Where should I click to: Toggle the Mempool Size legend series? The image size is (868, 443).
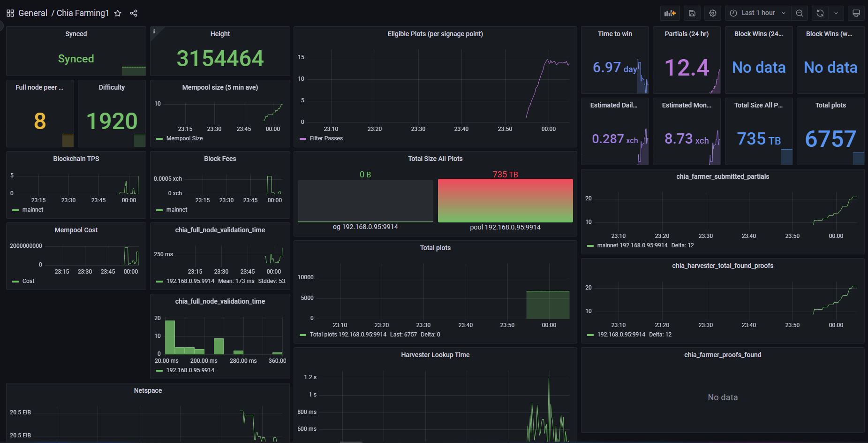pos(184,138)
